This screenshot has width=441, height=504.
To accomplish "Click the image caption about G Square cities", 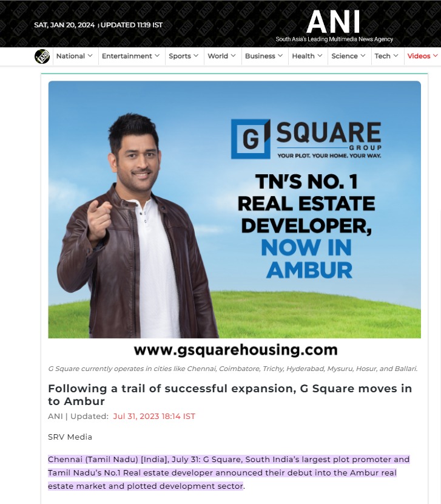I will click(x=233, y=369).
